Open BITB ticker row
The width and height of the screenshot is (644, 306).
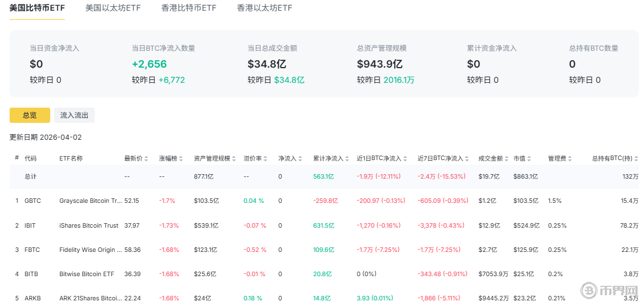coord(31,274)
